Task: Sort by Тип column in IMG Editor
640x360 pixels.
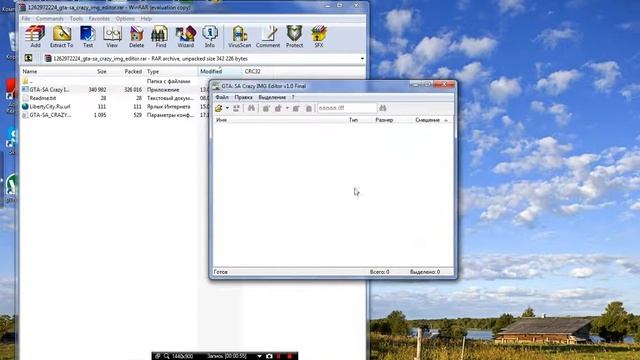Action: pyautogui.click(x=353, y=120)
